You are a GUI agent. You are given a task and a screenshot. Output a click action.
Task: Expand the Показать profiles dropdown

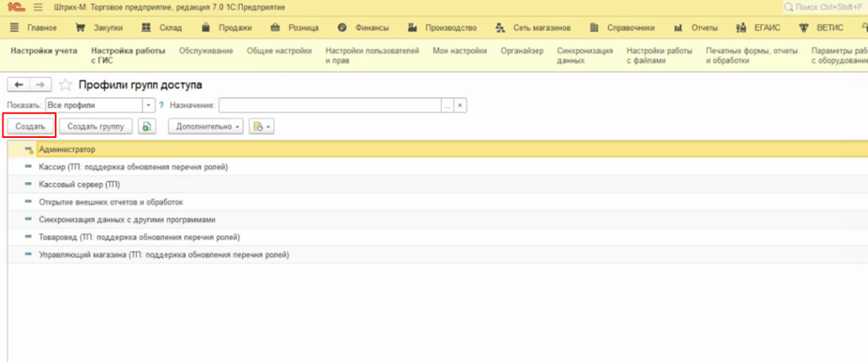pyautogui.click(x=149, y=105)
